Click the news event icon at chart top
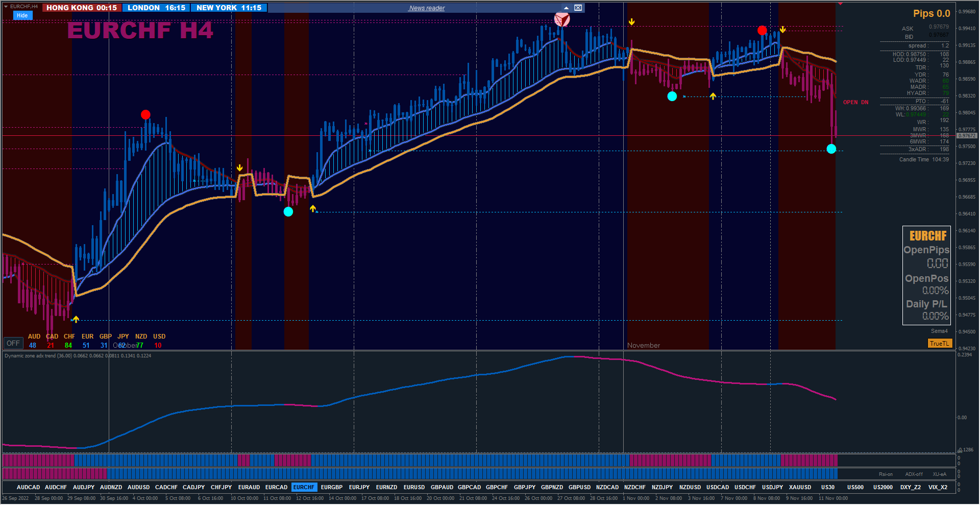The image size is (980, 505). pos(562,19)
